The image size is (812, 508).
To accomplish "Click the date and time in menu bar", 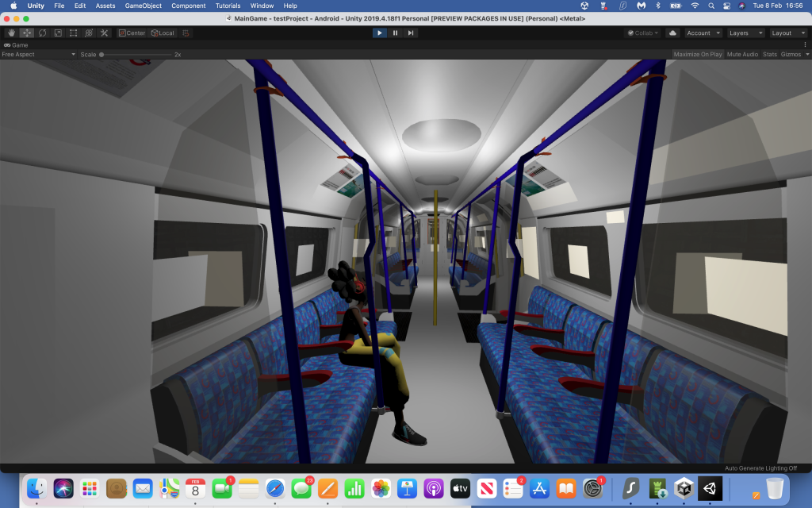I will (778, 6).
